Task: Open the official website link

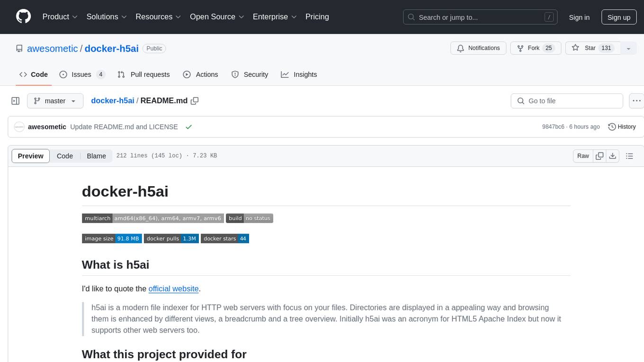Action: [x=173, y=289]
